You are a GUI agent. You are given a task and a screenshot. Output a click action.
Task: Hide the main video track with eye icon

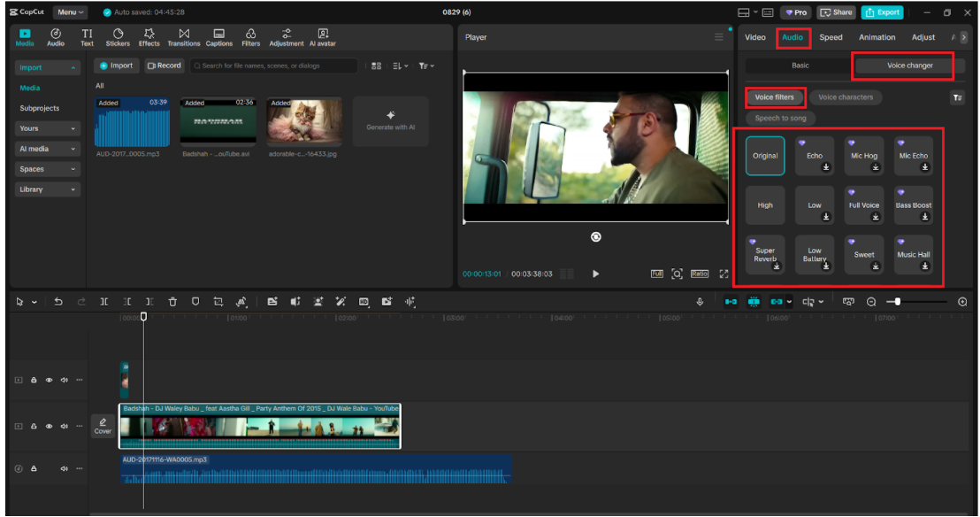[49, 427]
